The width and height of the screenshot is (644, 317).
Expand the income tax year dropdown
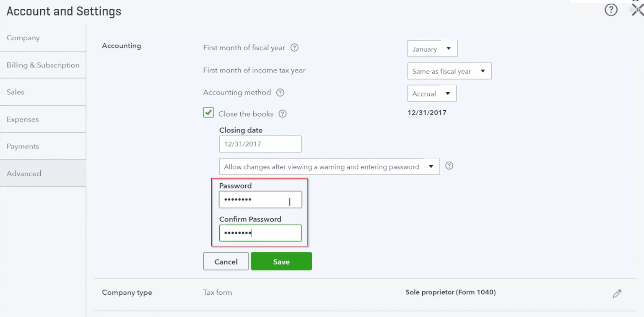pyautogui.click(x=449, y=71)
